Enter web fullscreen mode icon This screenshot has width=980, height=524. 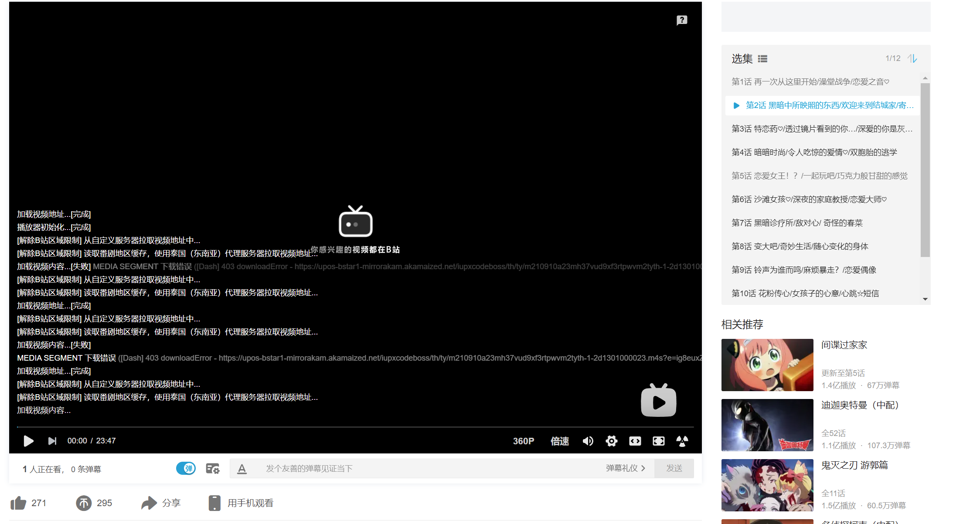pyautogui.click(x=635, y=441)
